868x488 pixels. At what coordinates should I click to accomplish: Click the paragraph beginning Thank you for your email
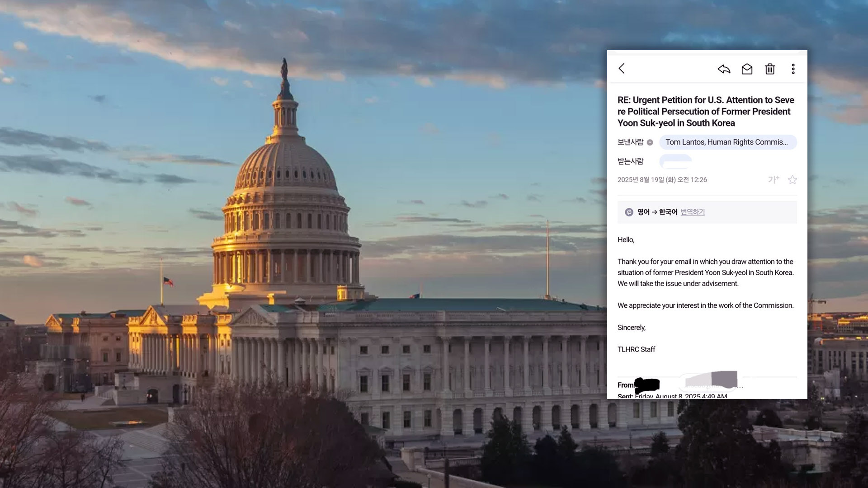(706, 272)
